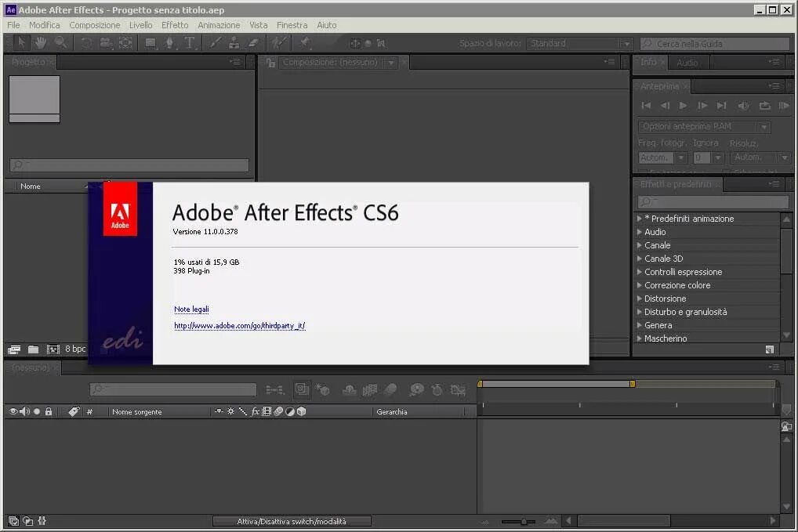Viewport: 798px width, 532px height.
Task: Click the Draft 3D icon in timeline
Action: 323,390
